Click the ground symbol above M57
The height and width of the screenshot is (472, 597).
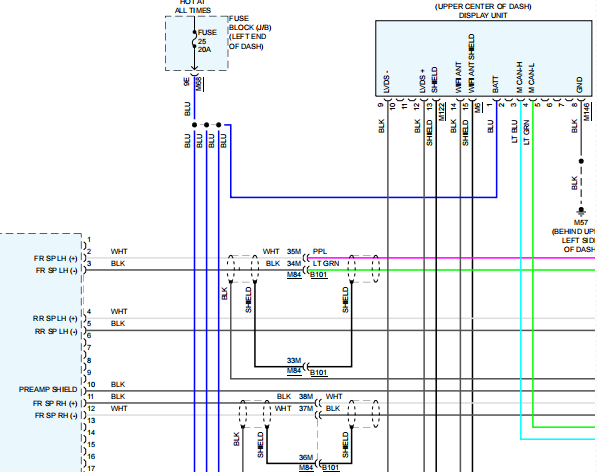(581, 211)
